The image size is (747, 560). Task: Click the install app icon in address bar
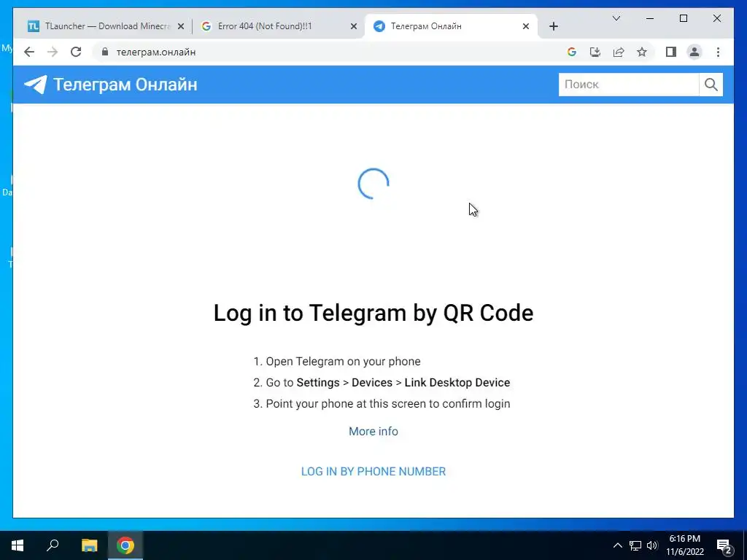(595, 52)
